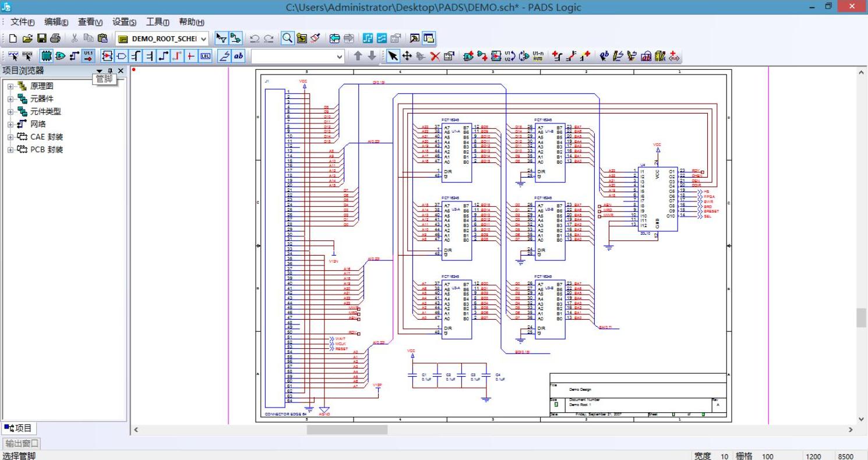Click the Add Part icon
The image size is (868, 460).
(x=468, y=56)
